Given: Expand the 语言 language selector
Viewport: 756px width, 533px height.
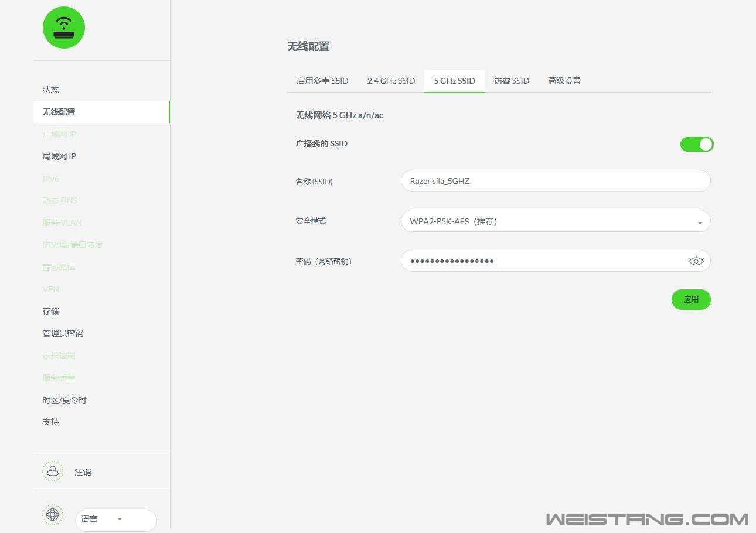Looking at the screenshot, I should pyautogui.click(x=115, y=520).
